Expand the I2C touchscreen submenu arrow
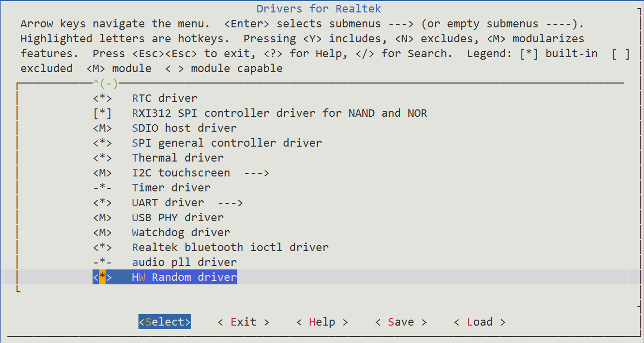 pyautogui.click(x=256, y=173)
